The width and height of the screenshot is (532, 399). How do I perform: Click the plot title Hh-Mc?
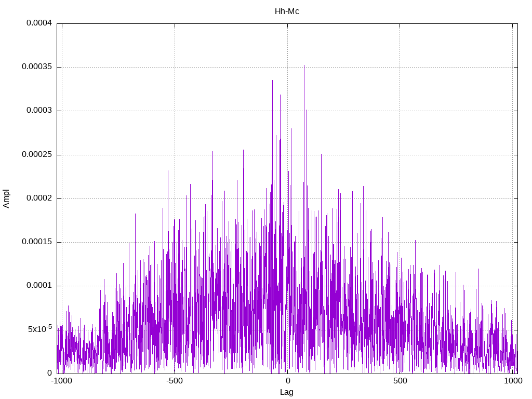(287, 11)
